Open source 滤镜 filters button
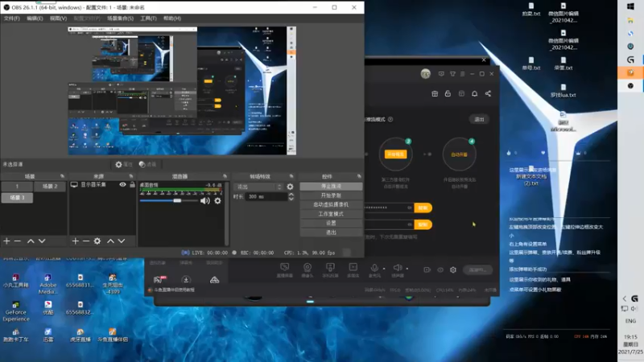Screen dimensions: 644x362 coord(147,164)
